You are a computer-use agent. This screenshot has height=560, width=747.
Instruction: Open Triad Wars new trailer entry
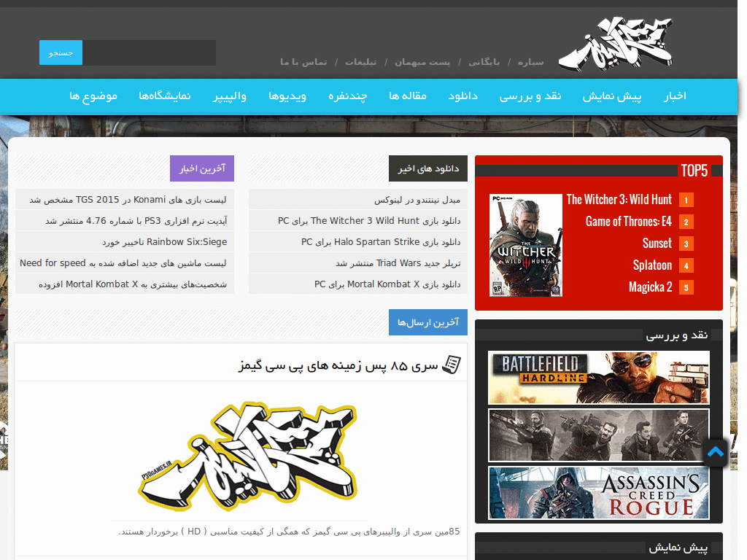(398, 263)
